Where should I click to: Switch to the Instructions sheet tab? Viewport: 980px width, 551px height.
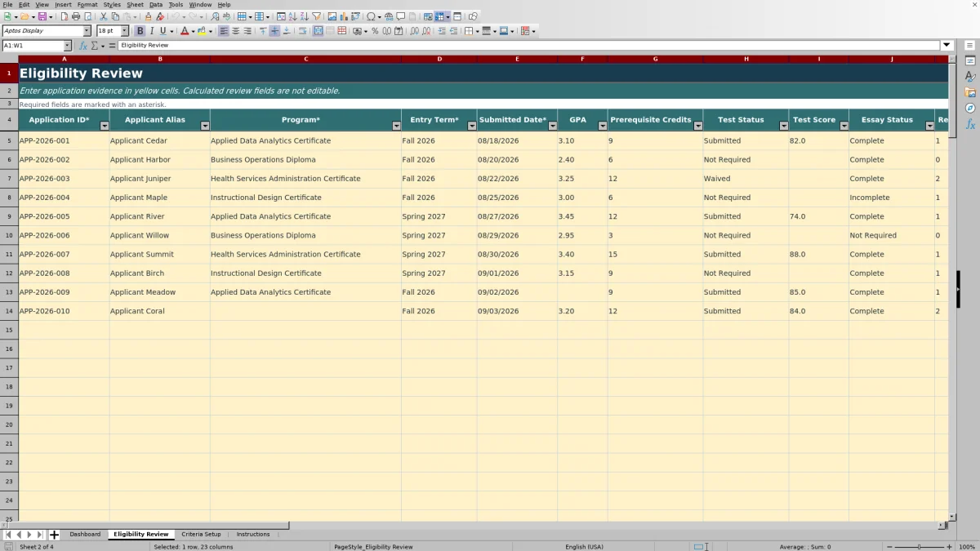pos(253,535)
